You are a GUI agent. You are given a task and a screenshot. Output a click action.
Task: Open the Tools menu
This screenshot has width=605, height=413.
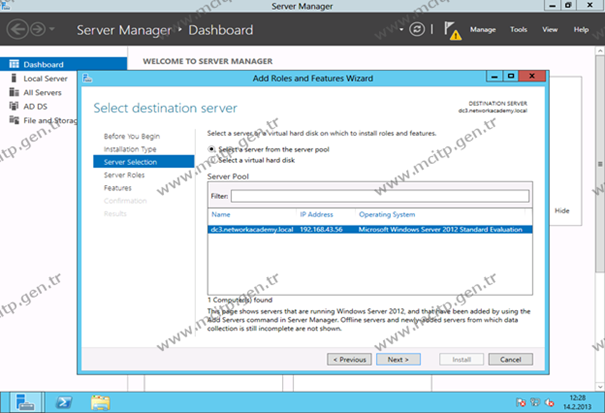(x=518, y=29)
